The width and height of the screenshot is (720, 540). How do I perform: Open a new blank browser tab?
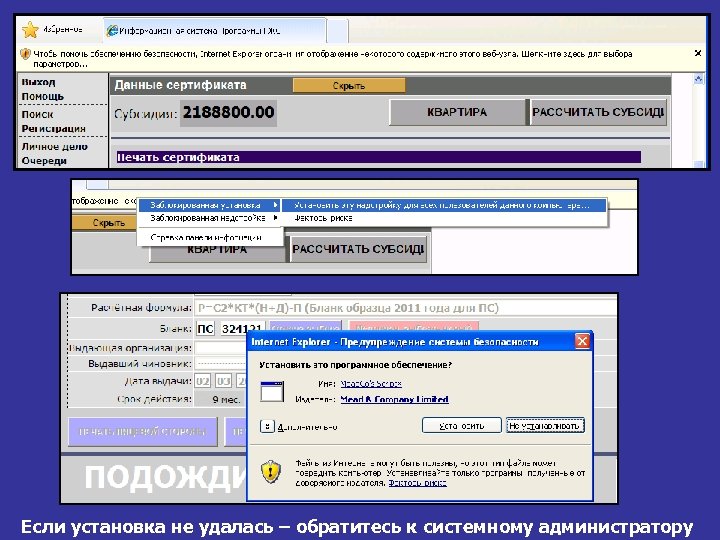[338, 31]
